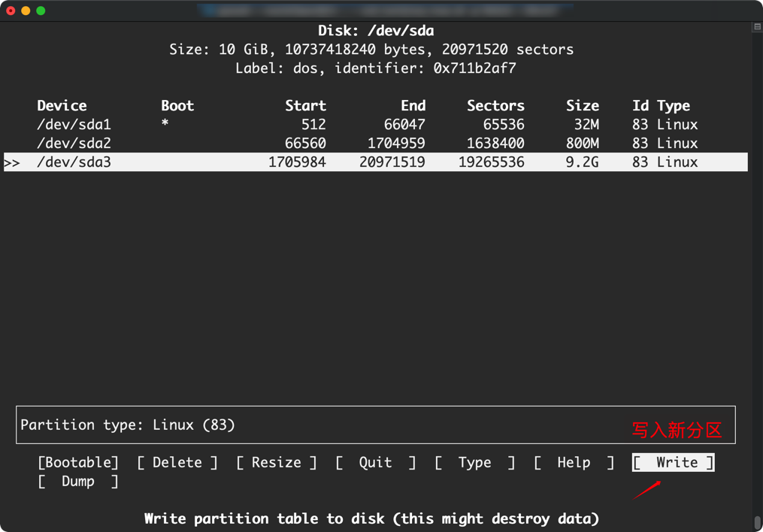Select the Quit option
Image resolution: width=763 pixels, height=532 pixels.
[375, 463]
